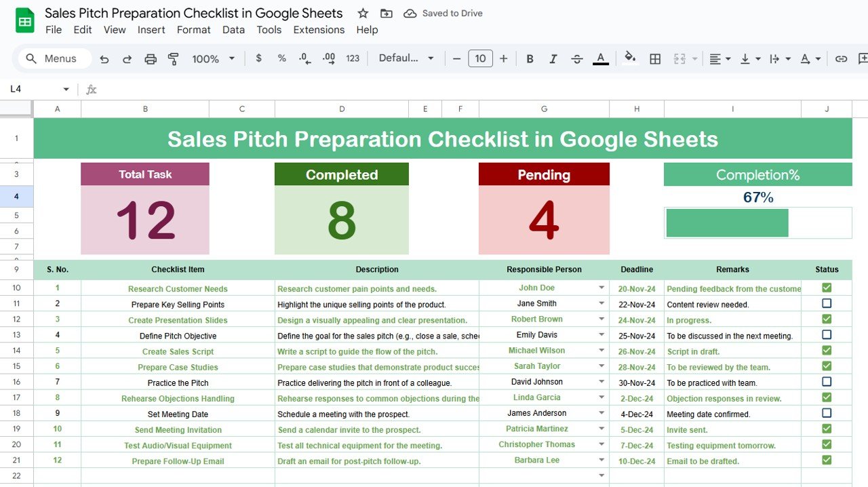
Task: Open text rotation options
Action: coord(810,59)
